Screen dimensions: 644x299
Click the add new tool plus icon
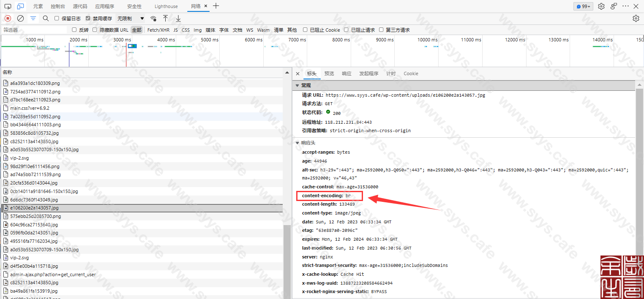click(x=216, y=6)
